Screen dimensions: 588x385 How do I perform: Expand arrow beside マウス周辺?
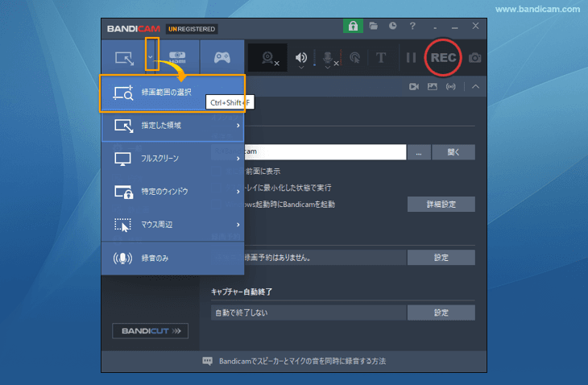238,225
